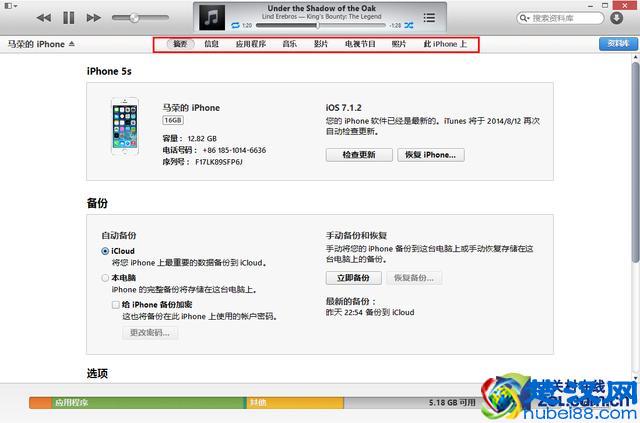Click the 16GB capacity badge

pyautogui.click(x=173, y=120)
